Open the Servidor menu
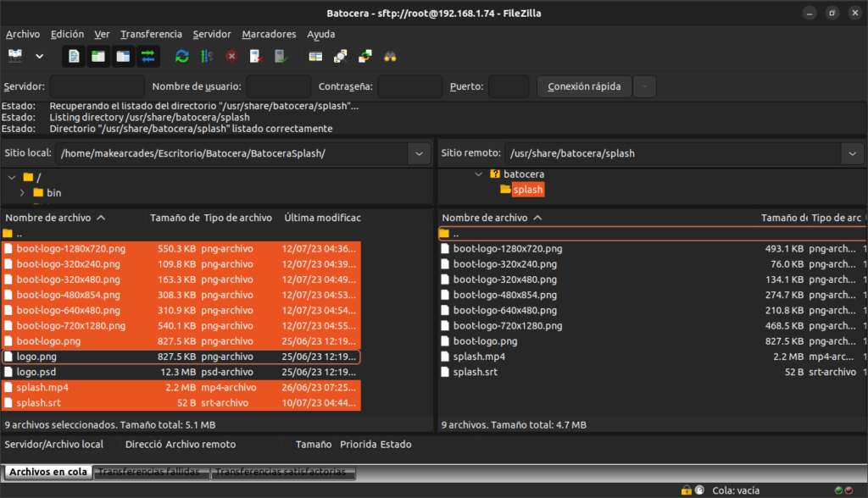Image resolution: width=868 pixels, height=498 pixels. [x=211, y=34]
